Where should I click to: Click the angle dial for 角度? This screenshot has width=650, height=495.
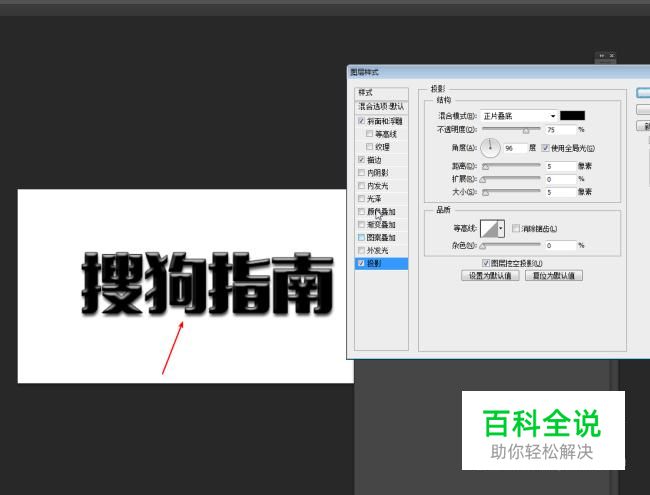tap(490, 148)
